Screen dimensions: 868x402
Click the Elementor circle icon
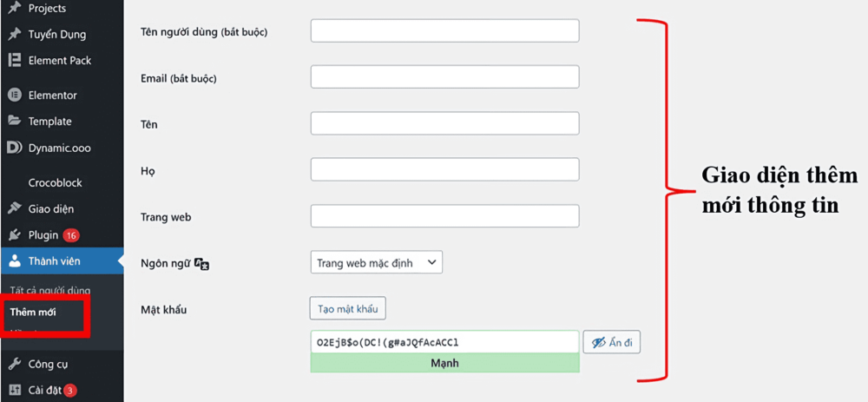click(15, 96)
